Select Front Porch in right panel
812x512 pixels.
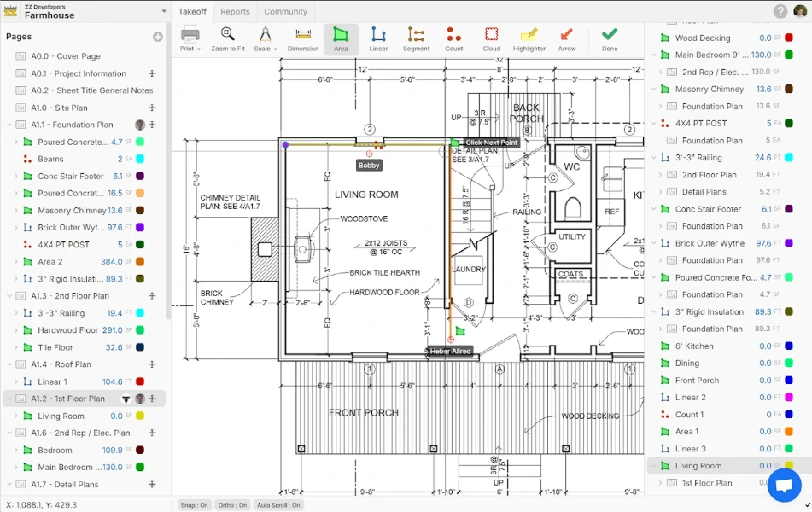click(x=697, y=381)
